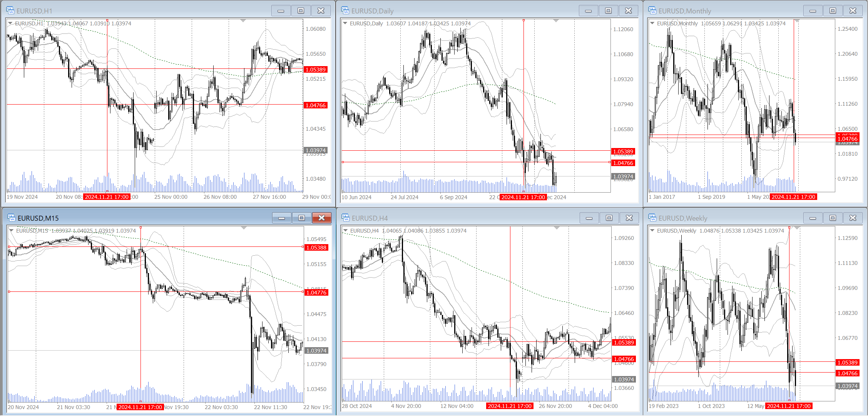Click the chart shift marker in Daily chart
This screenshot has width=868, height=416.
pyautogui.click(x=556, y=21)
